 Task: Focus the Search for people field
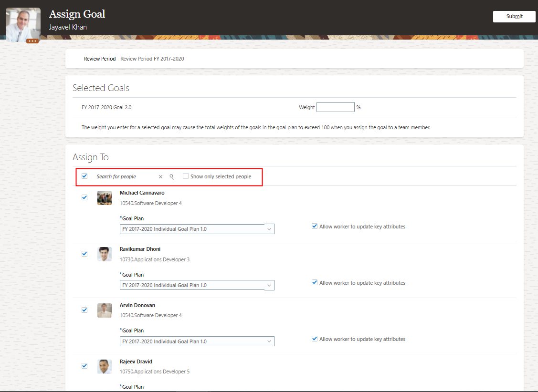click(125, 176)
